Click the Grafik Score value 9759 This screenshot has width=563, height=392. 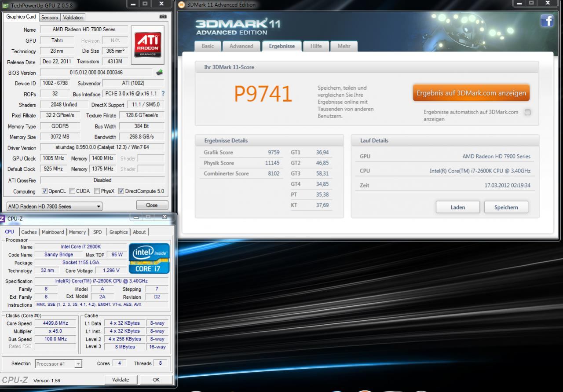[274, 153]
